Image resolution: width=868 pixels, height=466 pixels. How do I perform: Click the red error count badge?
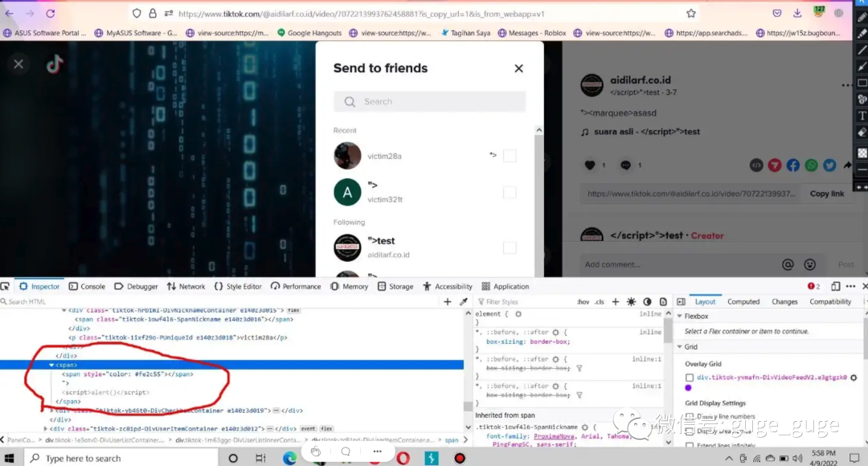(x=813, y=286)
